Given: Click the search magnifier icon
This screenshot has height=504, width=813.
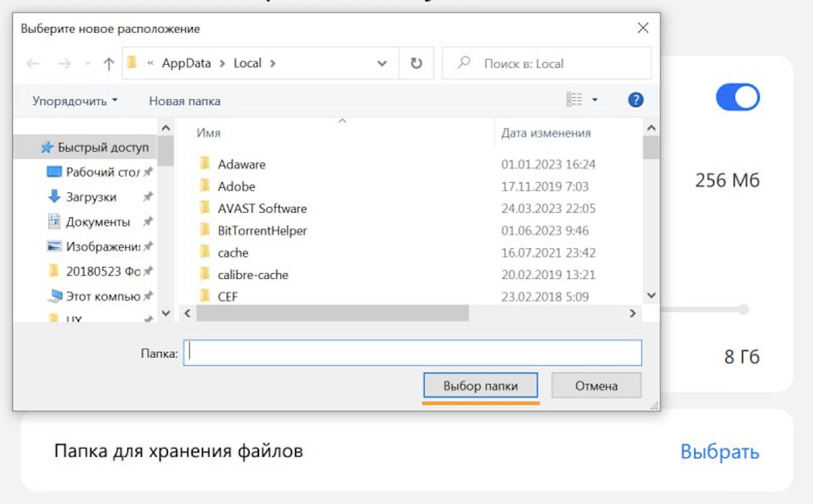Looking at the screenshot, I should tap(464, 63).
